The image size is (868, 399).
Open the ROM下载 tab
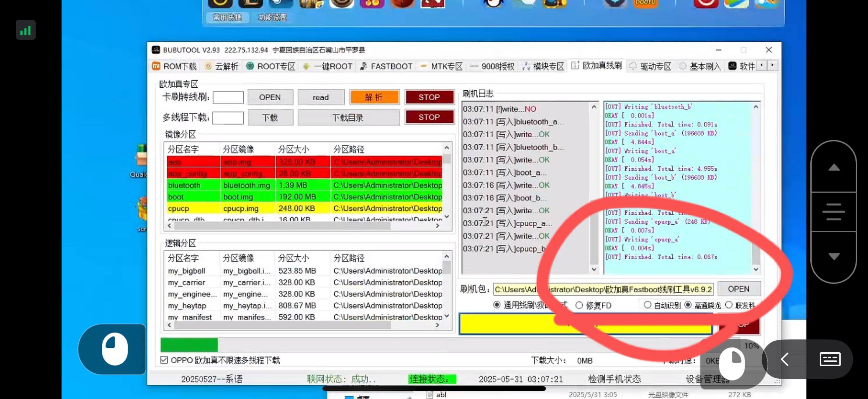pos(174,66)
